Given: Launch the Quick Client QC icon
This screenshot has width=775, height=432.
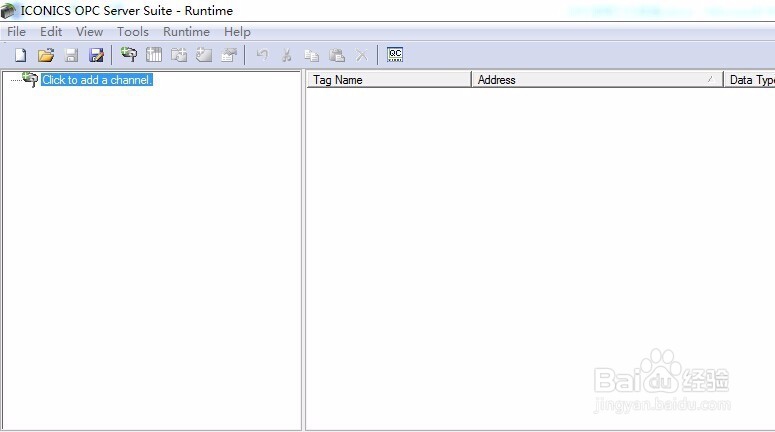Looking at the screenshot, I should tap(395, 54).
